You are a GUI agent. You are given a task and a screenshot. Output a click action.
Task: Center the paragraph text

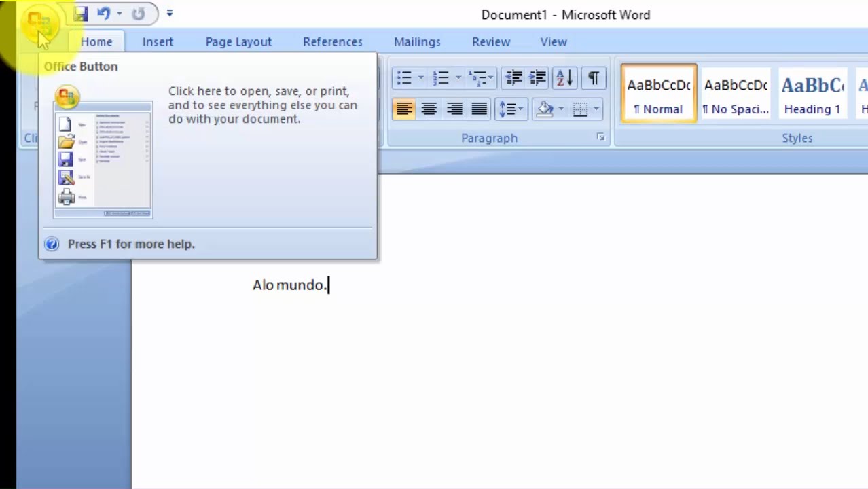[x=429, y=109]
